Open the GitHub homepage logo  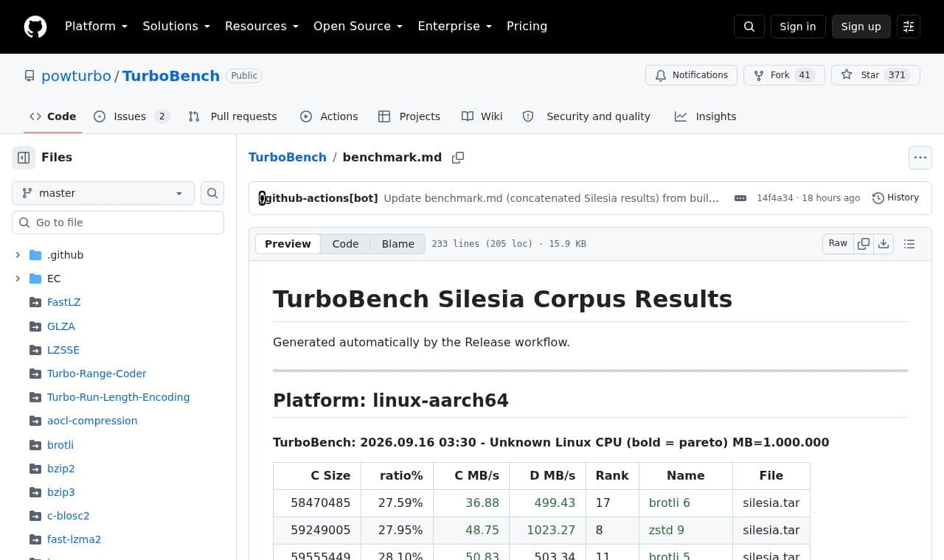[35, 27]
